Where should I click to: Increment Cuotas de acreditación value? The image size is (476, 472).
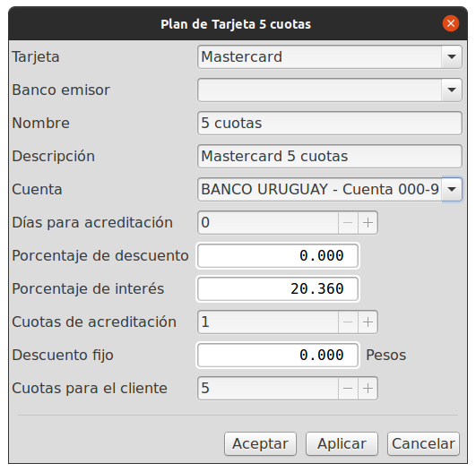(x=368, y=322)
